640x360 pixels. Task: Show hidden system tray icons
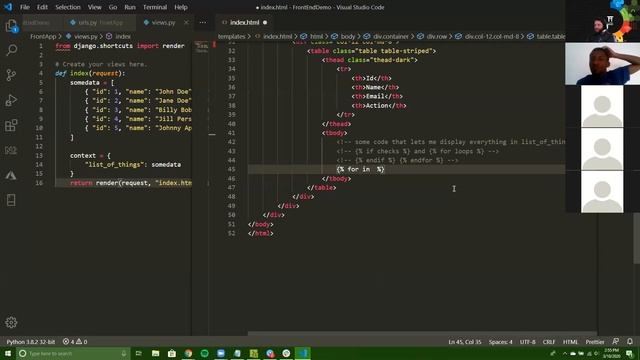(x=565, y=353)
